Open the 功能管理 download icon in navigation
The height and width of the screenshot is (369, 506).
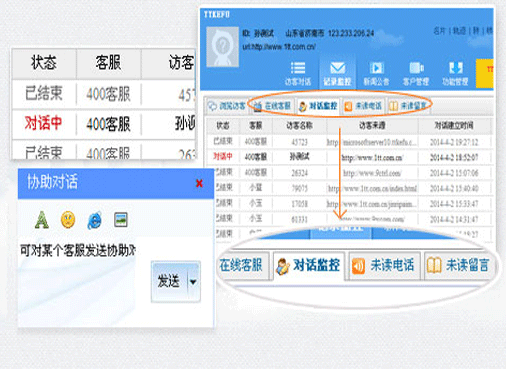click(455, 68)
